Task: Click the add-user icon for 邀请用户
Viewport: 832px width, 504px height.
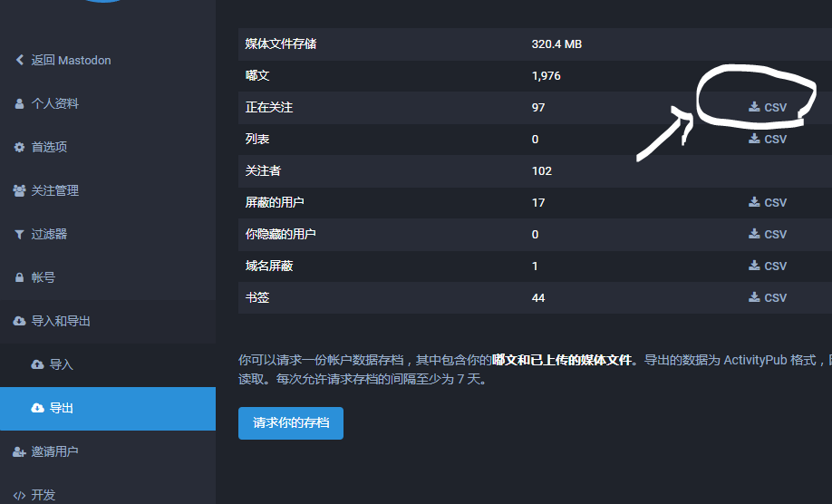Action: point(19,451)
